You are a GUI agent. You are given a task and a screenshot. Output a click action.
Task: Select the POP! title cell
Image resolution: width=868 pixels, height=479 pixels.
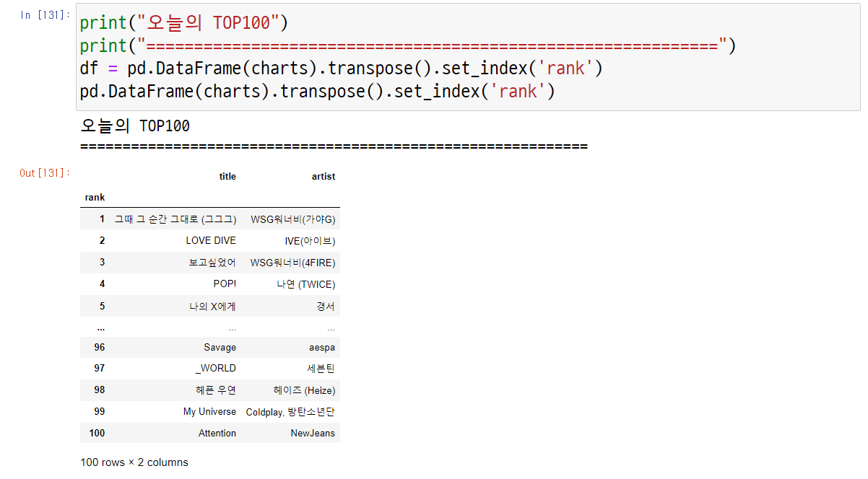coord(225,284)
